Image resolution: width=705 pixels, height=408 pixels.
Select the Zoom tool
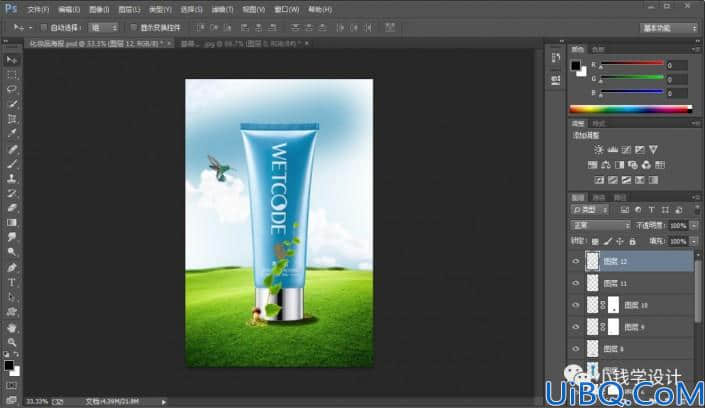tap(12, 342)
